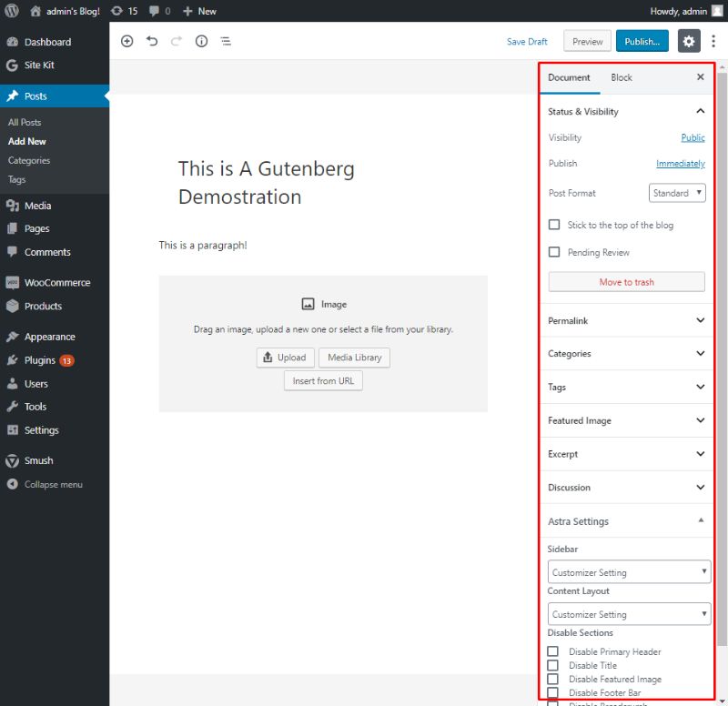Change visibility via Public link

point(693,137)
